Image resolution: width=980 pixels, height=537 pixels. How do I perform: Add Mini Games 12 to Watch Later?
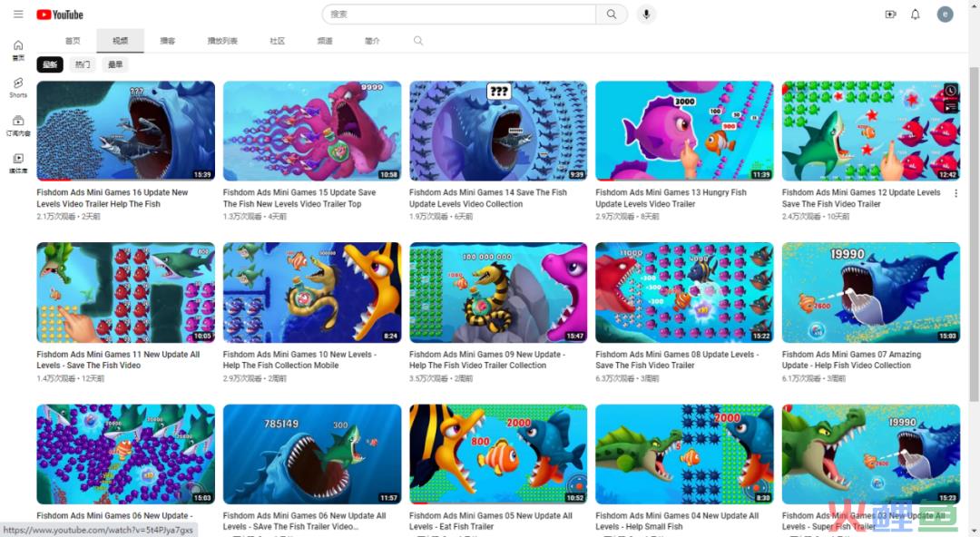[x=950, y=91]
